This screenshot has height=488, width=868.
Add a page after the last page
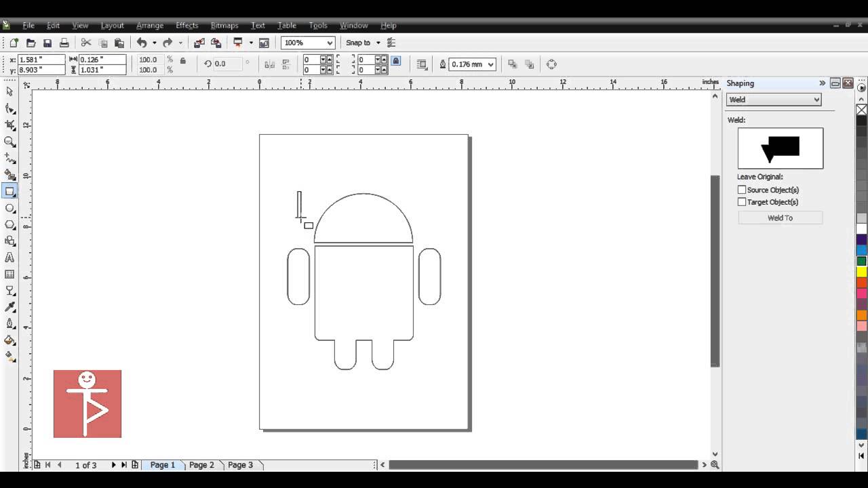pos(135,465)
